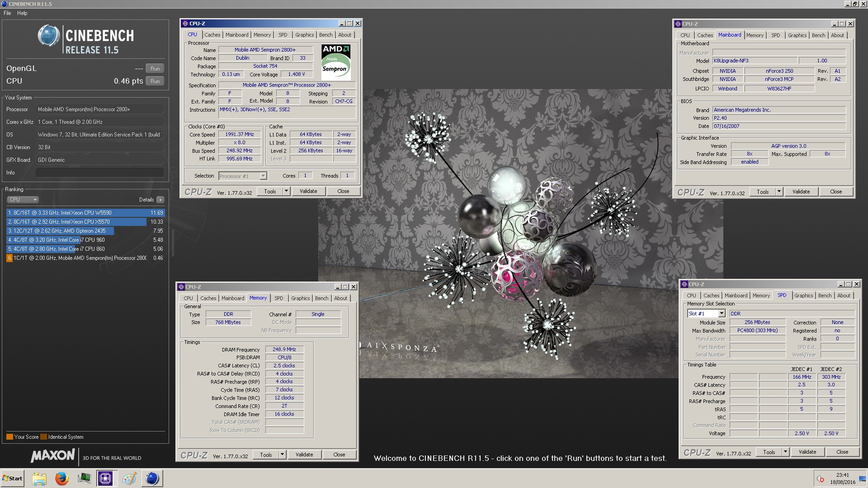Run the CPU benchmark
The height and width of the screenshot is (488, 868).
(155, 81)
